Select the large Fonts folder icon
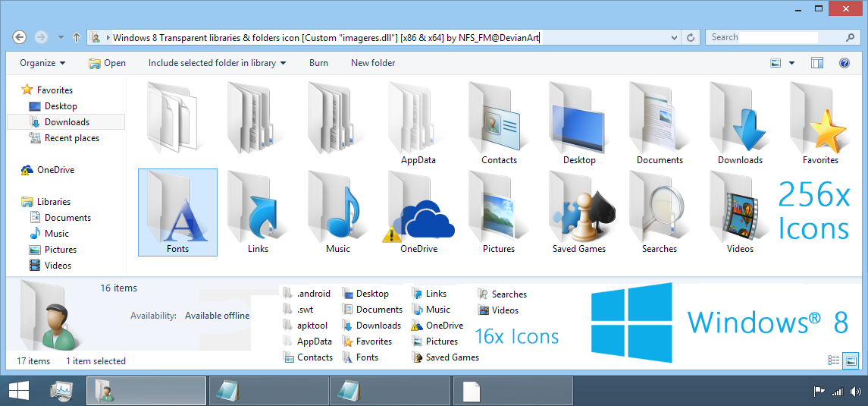The image size is (868, 406). click(177, 212)
